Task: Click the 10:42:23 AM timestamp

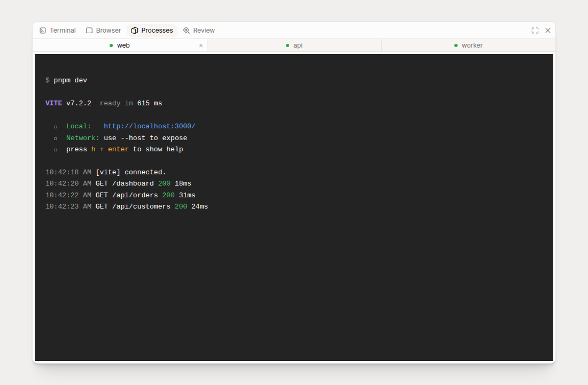Action: tap(68, 206)
